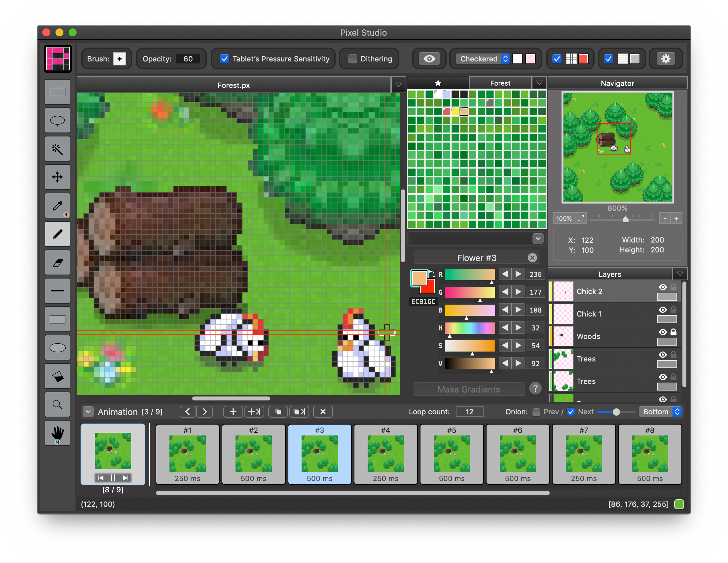Image resolution: width=728 pixels, height=563 pixels.
Task: Select the Zoom tool
Action: (x=57, y=404)
